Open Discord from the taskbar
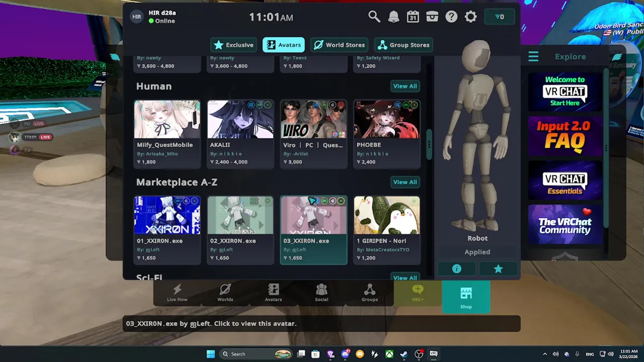This screenshot has width=644, height=362. (x=345, y=354)
